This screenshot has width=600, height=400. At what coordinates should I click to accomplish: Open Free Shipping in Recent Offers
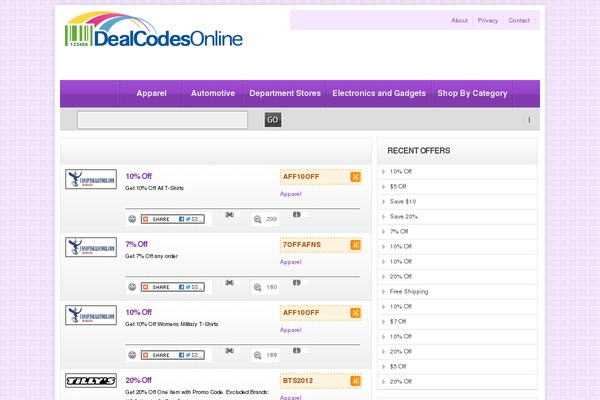coord(409,292)
